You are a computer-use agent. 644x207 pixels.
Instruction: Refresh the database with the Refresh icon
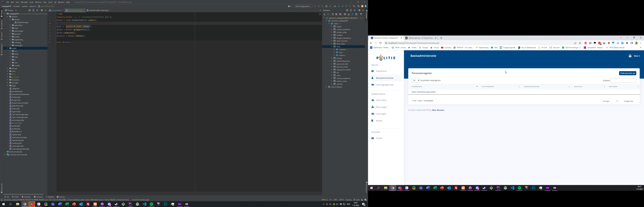(333, 14)
